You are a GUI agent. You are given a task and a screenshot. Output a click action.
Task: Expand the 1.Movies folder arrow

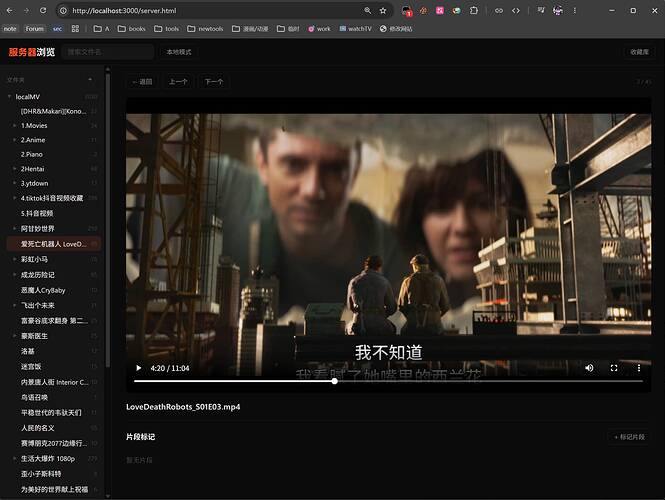(x=14, y=126)
